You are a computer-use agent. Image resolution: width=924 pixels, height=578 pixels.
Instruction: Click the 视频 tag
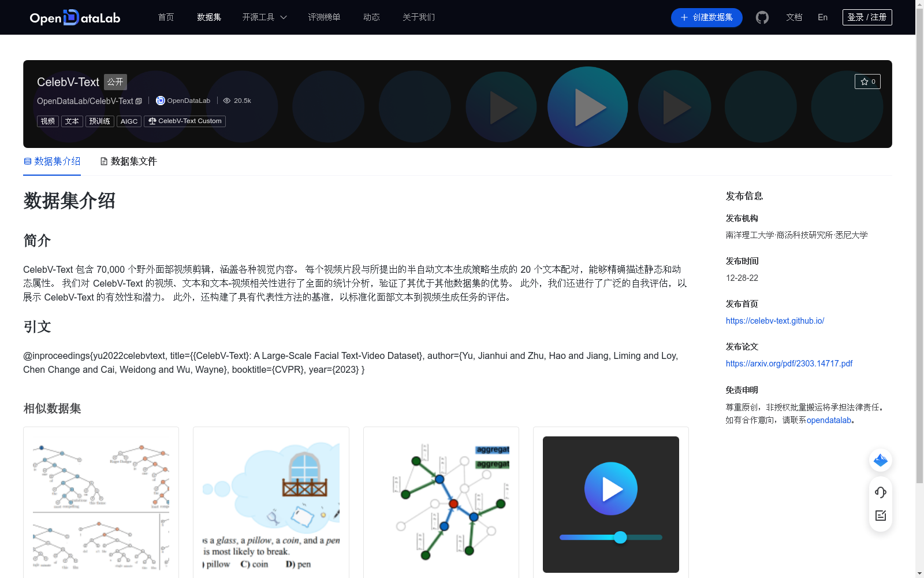(48, 121)
